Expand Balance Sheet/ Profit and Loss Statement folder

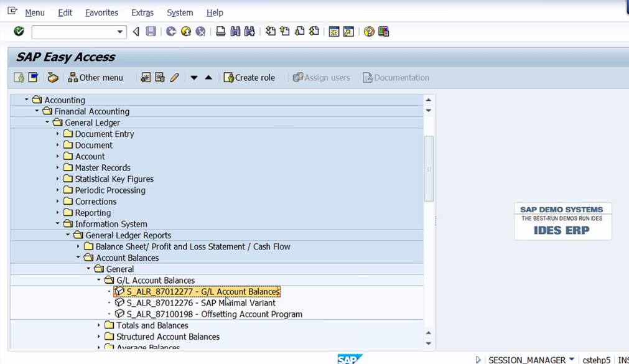78,246
